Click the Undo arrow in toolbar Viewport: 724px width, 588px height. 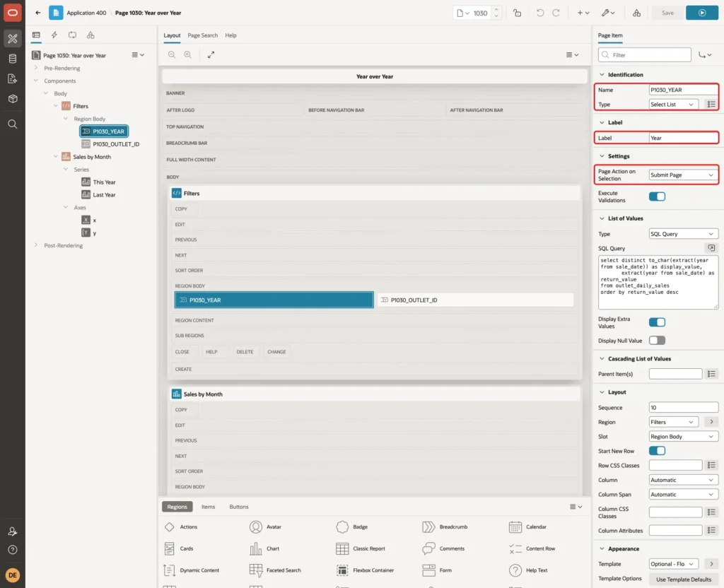point(539,13)
